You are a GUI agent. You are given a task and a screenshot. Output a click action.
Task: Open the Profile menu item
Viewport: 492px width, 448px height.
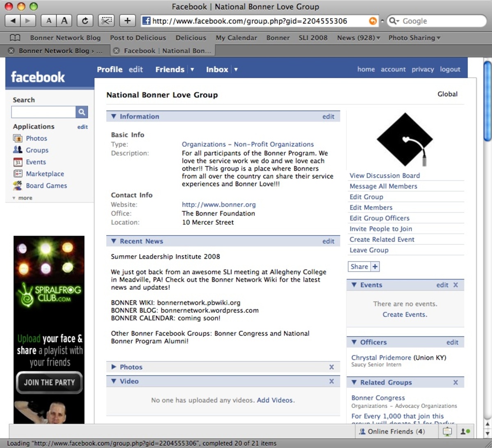(x=109, y=69)
